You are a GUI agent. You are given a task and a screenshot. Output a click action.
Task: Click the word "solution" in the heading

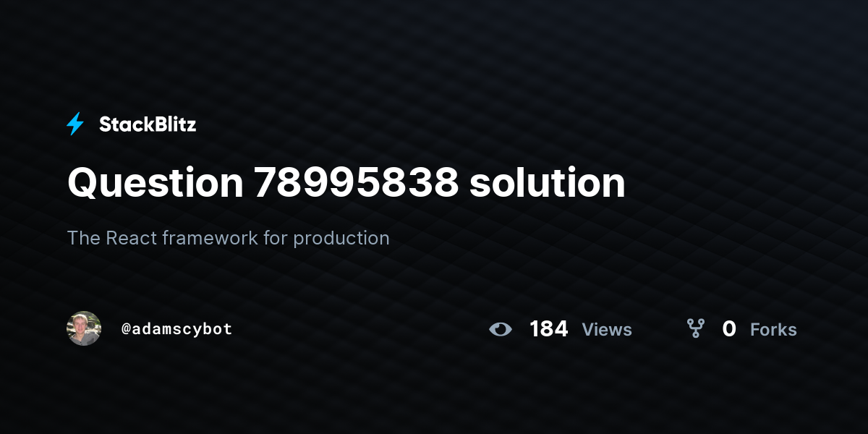coord(548,182)
